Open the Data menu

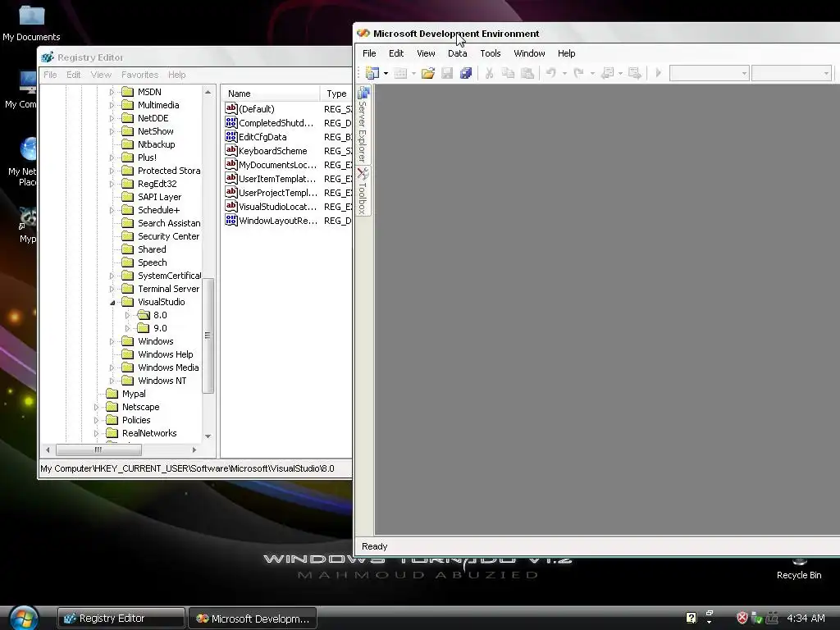(x=458, y=53)
